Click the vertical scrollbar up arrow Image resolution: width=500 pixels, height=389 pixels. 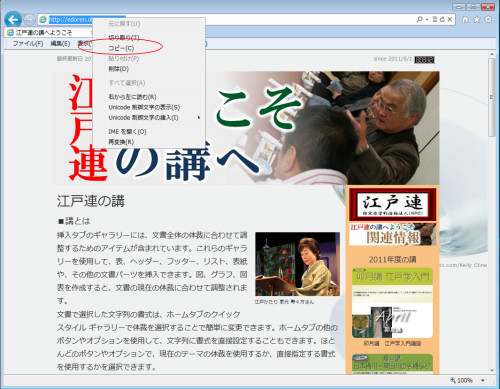[492, 54]
